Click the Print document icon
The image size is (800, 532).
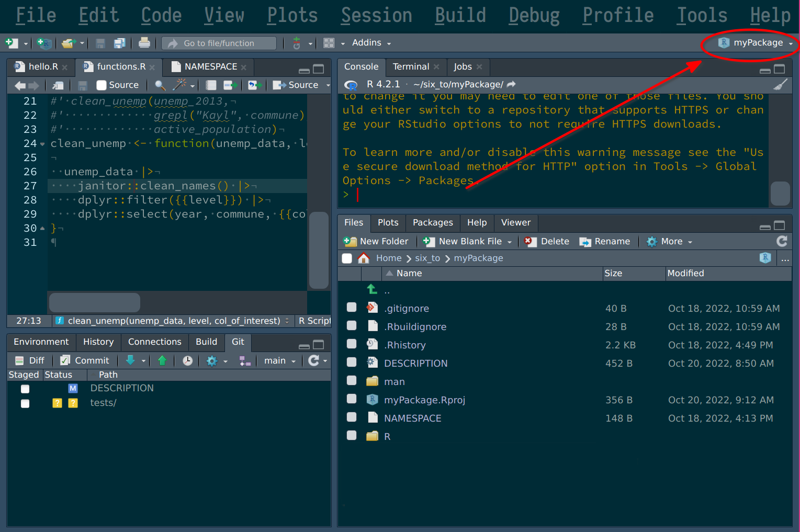click(144, 43)
